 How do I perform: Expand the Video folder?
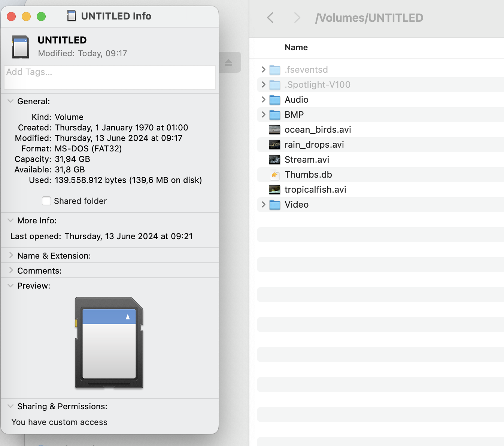[x=263, y=205]
